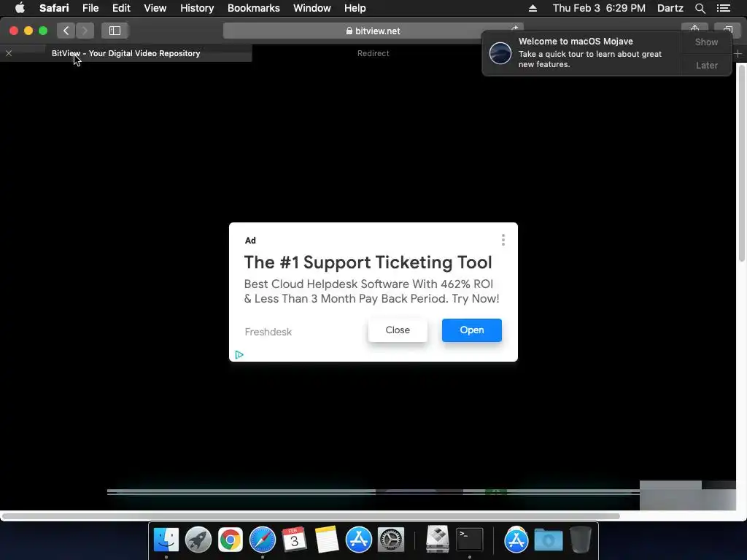Screen dimensions: 747x560
Task: Click the ad headline The #1 Support Ticketing Tool
Action: (368, 262)
